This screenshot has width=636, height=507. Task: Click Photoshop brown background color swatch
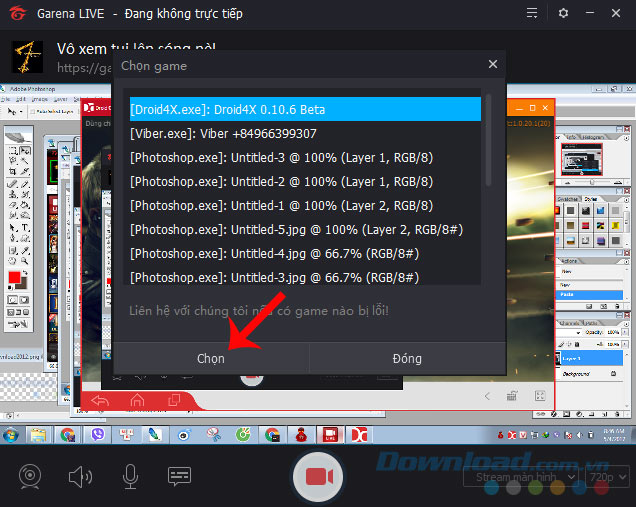(23, 284)
